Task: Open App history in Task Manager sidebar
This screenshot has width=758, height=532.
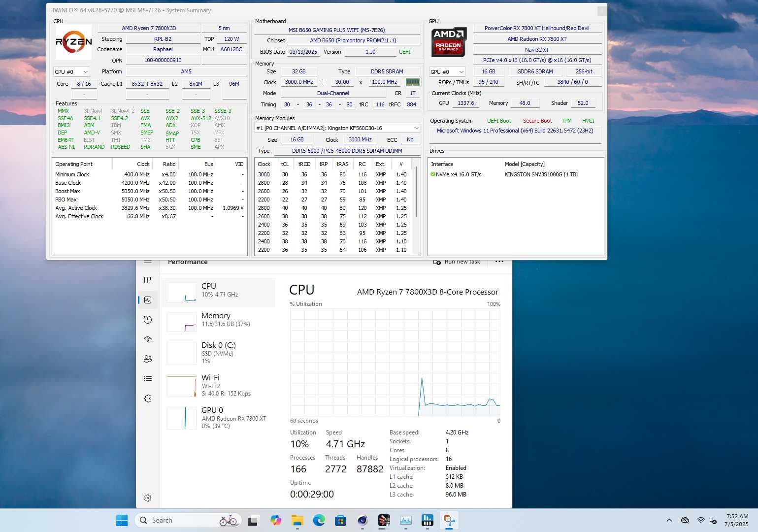Action: tap(147, 319)
